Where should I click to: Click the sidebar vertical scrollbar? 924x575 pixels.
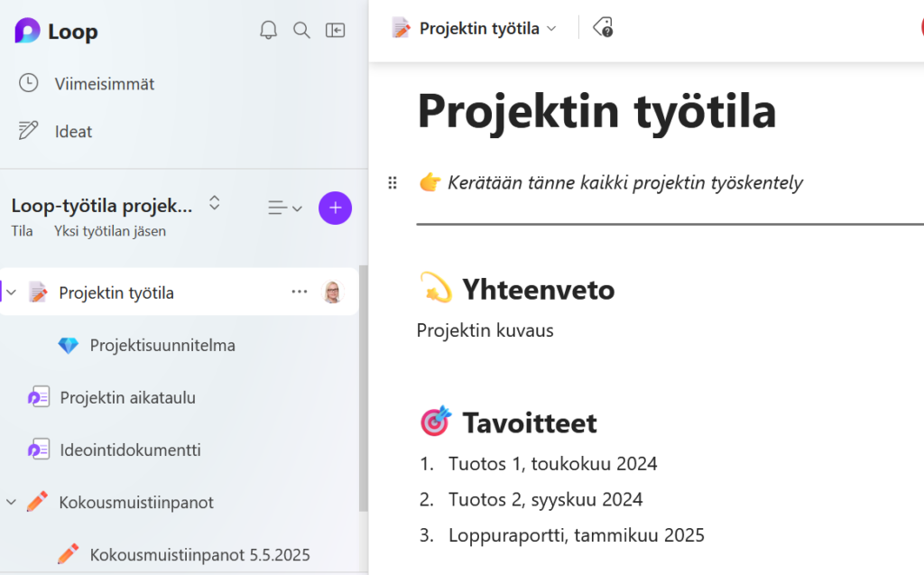click(363, 388)
